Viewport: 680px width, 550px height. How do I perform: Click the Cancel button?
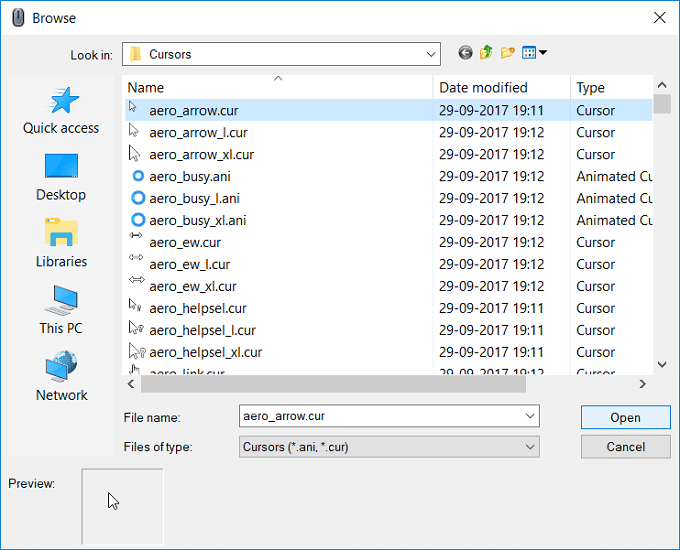pos(625,447)
